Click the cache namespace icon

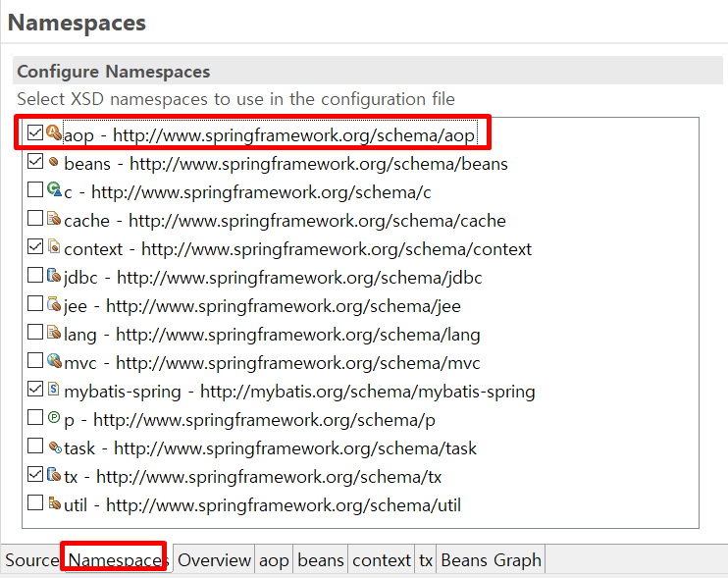(54, 218)
